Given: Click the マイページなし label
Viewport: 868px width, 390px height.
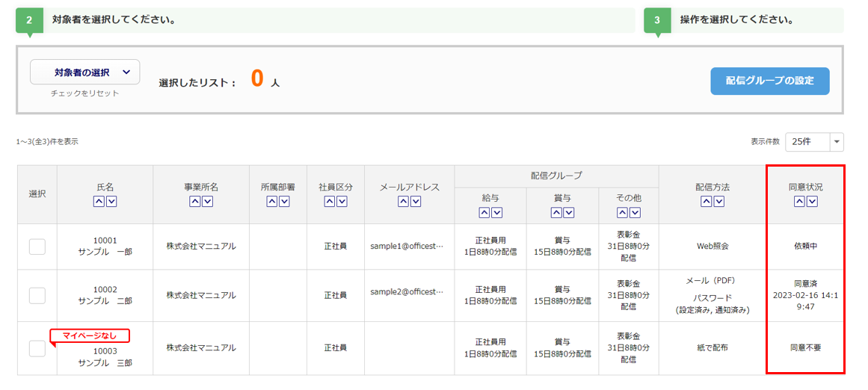Looking at the screenshot, I should coord(90,335).
